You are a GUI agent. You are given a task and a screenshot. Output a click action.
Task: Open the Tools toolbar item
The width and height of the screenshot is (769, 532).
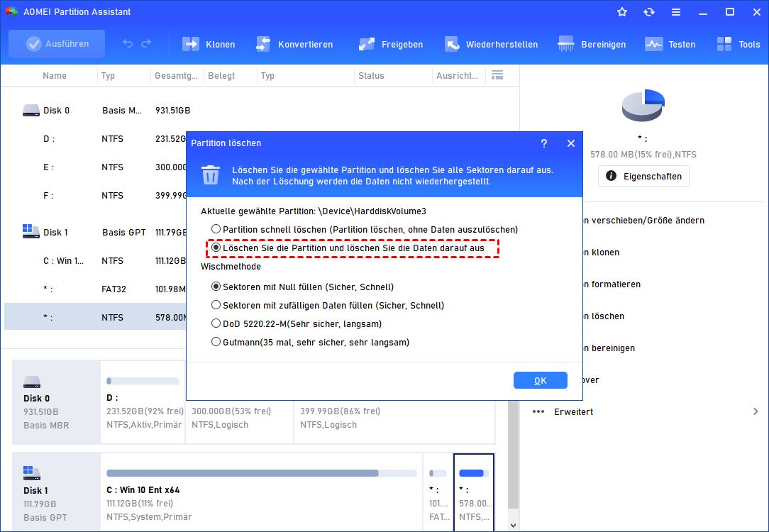[738, 44]
